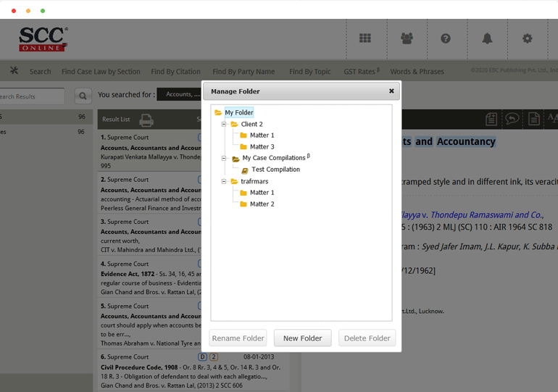Click the users group icon

pyautogui.click(x=407, y=38)
